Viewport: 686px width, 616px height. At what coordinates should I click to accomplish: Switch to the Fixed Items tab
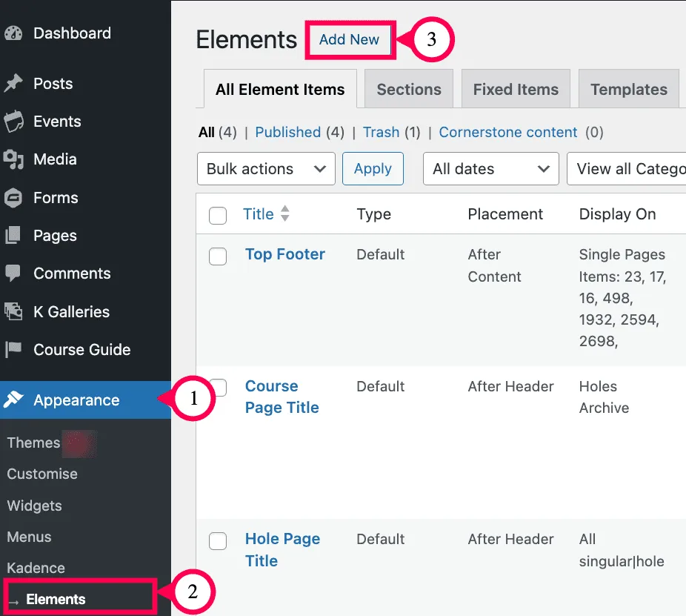point(516,89)
